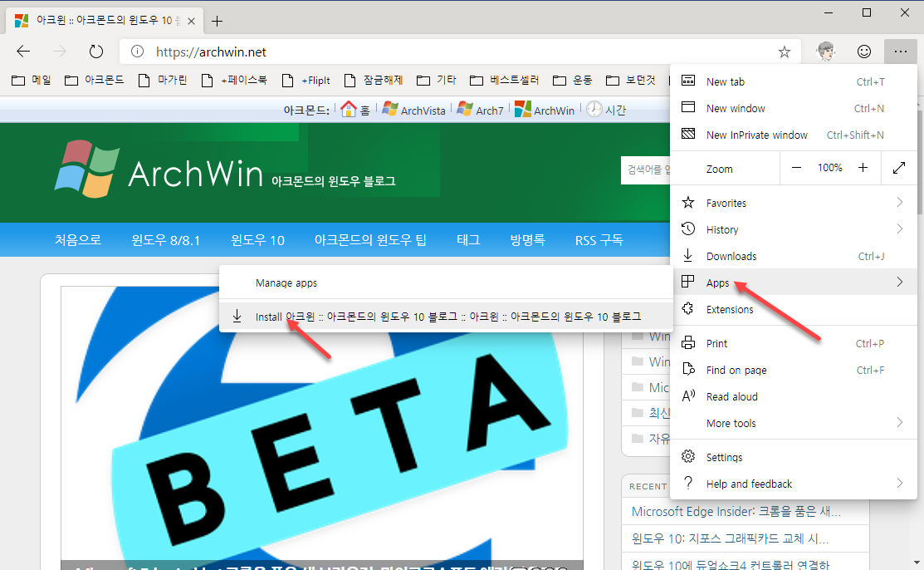The image size is (924, 570).
Task: Open the BETA Edge article thumbnail
Action: 322,428
